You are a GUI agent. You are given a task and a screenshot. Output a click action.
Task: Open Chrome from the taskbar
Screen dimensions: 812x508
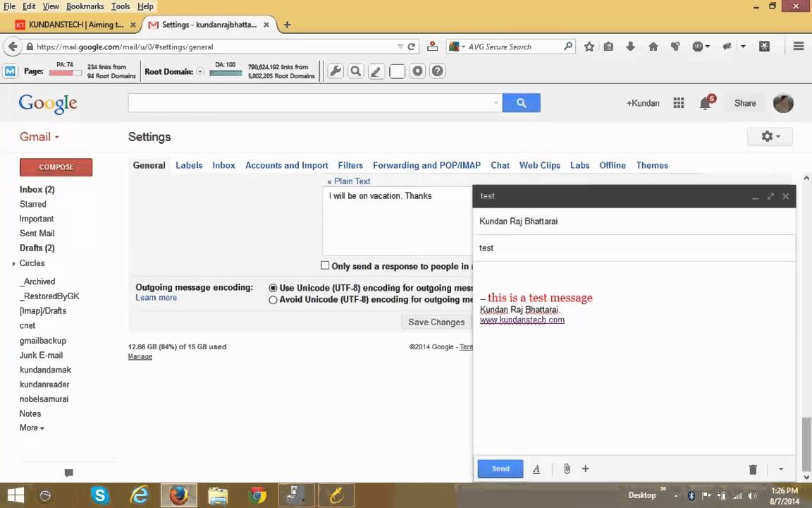[257, 495]
